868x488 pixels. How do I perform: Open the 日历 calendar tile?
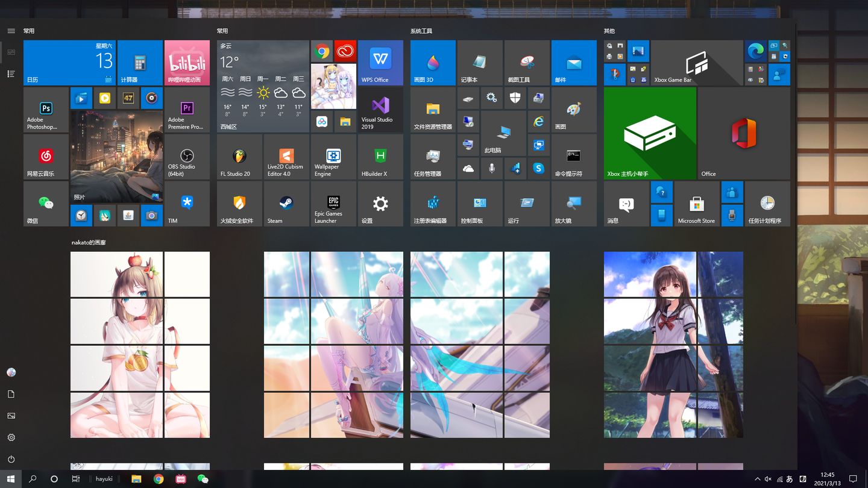click(69, 63)
